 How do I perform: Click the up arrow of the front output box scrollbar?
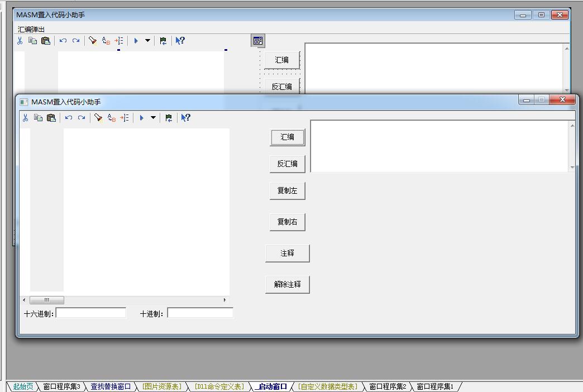572,126
